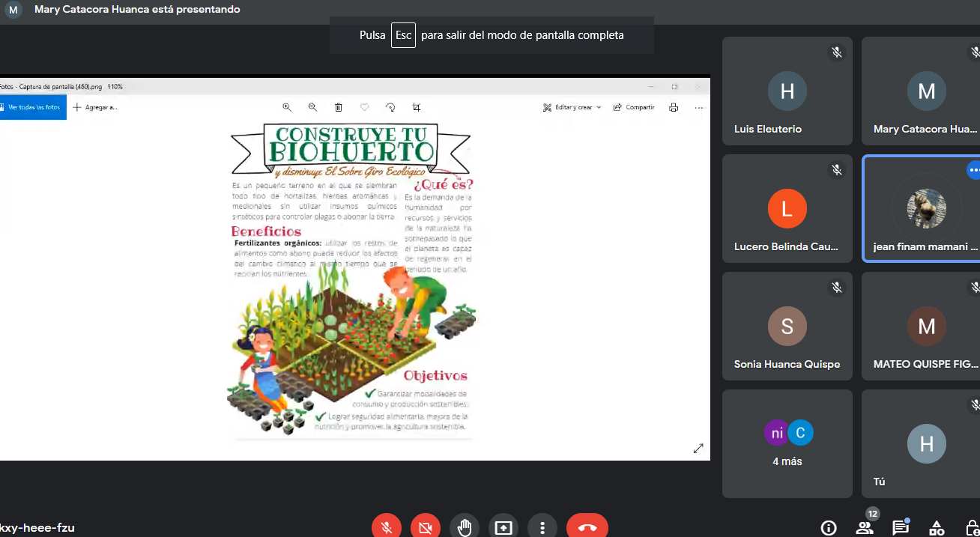Open the activities panel
The height and width of the screenshot is (537, 980).
[937, 527]
